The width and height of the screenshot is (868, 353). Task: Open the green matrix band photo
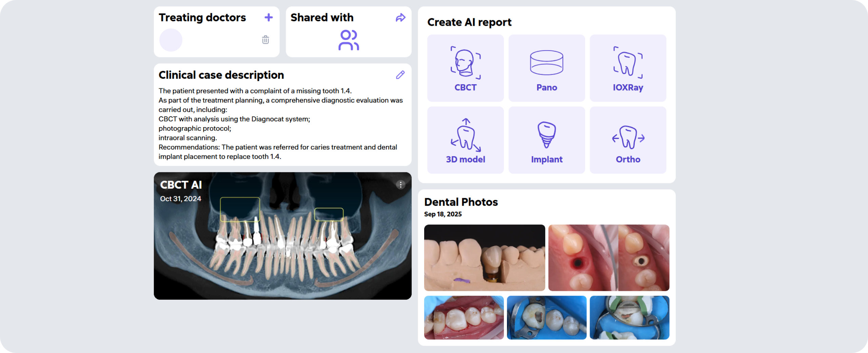point(629,317)
